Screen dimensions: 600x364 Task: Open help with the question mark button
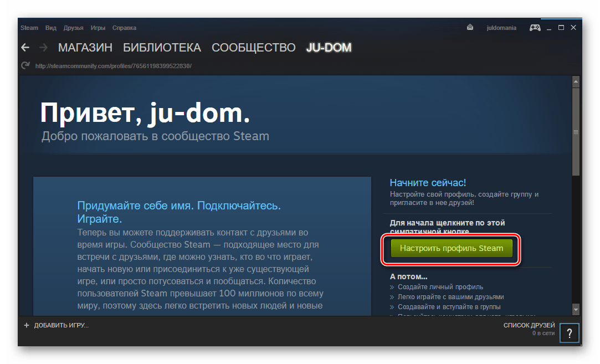pos(570,333)
